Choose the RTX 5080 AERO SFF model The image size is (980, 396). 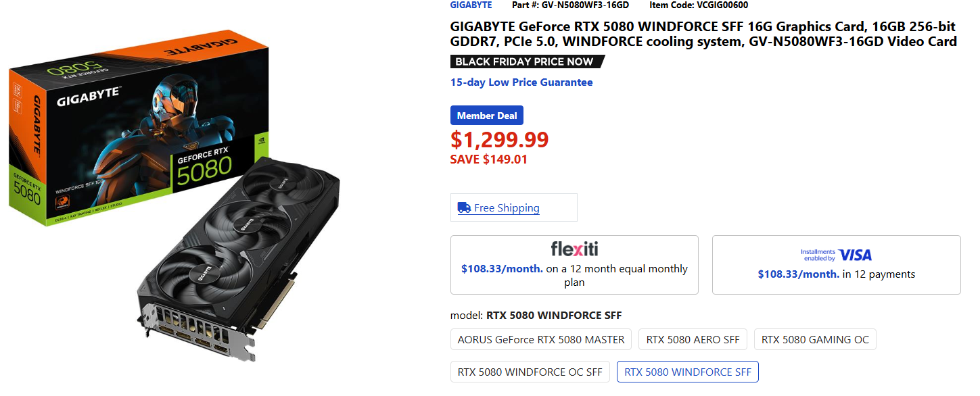(693, 339)
